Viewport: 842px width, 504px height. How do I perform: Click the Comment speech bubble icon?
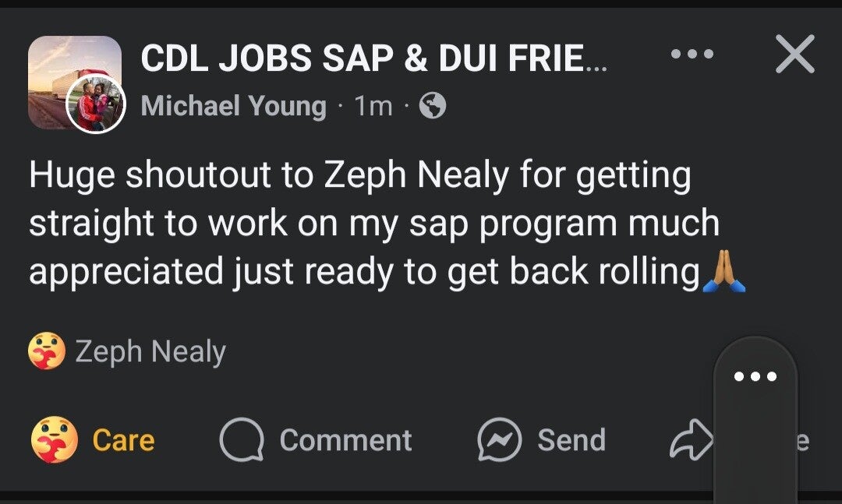coord(243,441)
